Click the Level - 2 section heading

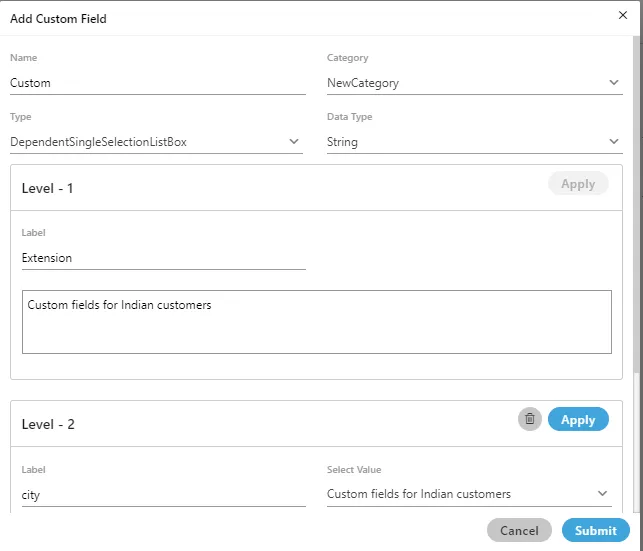tap(48, 424)
